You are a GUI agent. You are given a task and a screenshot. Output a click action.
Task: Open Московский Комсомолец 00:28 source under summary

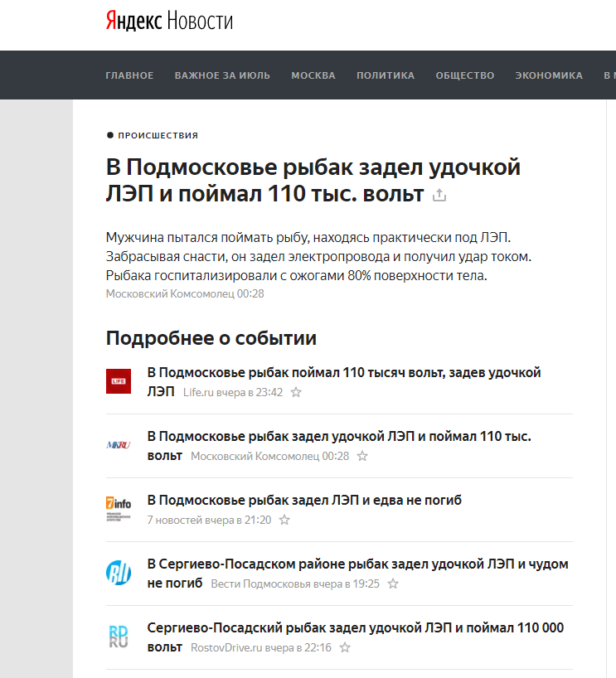pyautogui.click(x=185, y=293)
